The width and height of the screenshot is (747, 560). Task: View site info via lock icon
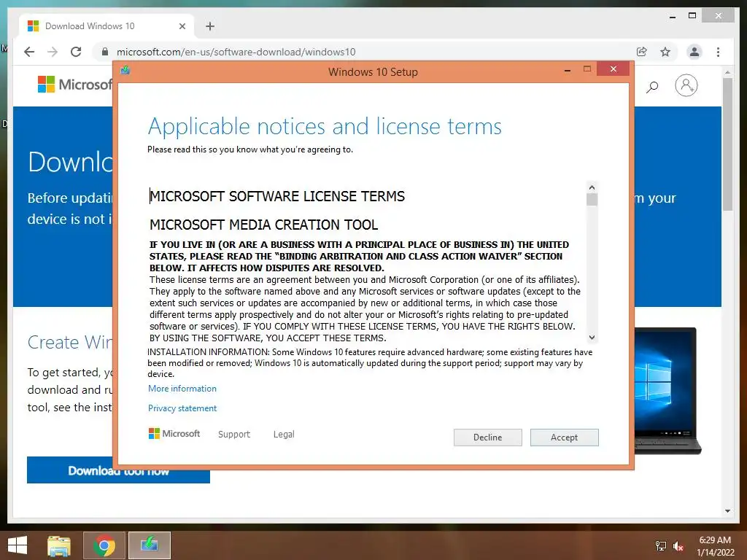105,52
